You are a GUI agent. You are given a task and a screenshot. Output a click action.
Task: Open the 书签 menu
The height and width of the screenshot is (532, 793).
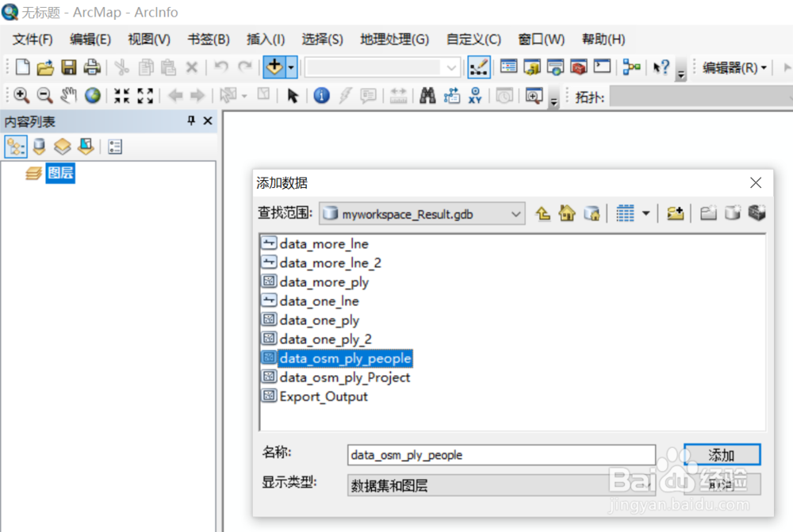click(x=208, y=39)
